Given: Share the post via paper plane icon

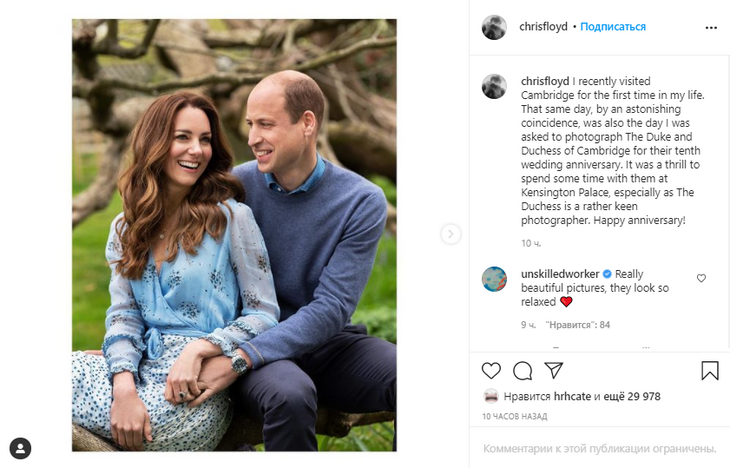Looking at the screenshot, I should click(553, 371).
